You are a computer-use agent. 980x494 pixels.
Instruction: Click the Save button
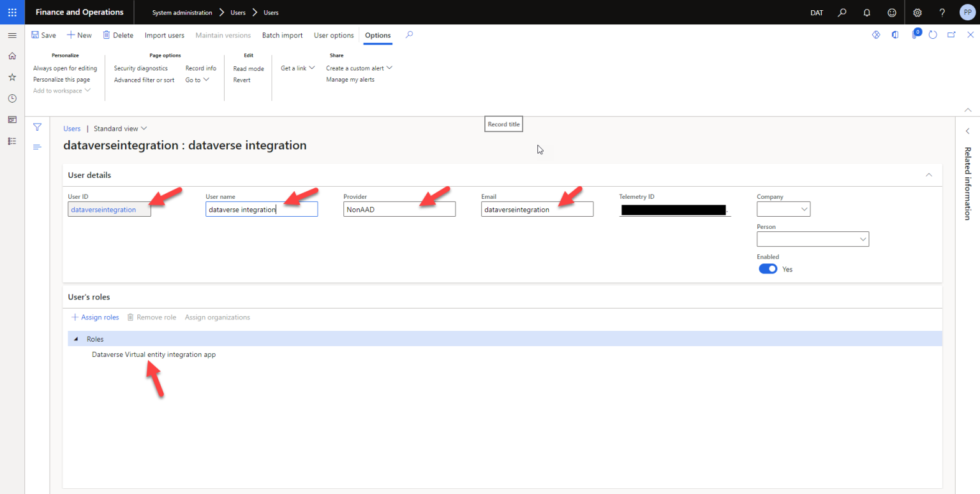click(43, 35)
